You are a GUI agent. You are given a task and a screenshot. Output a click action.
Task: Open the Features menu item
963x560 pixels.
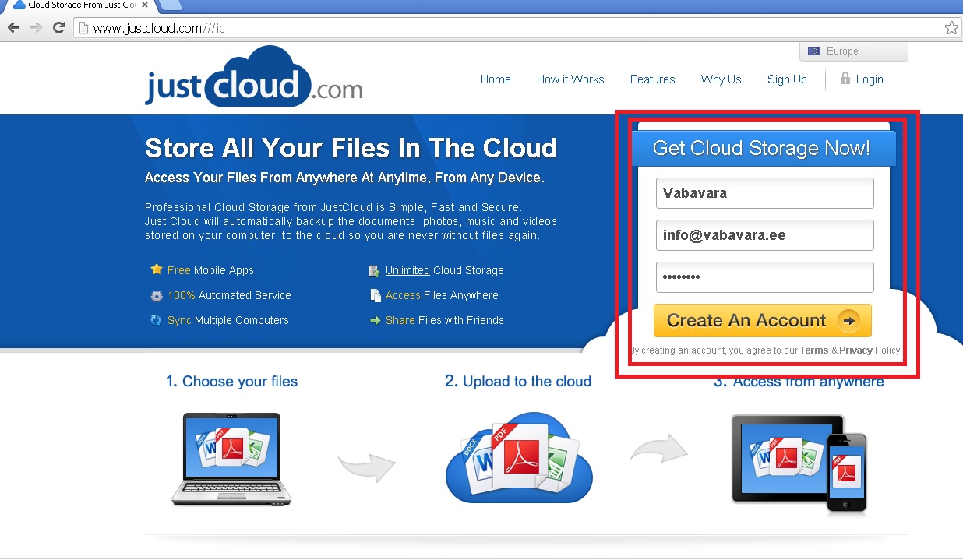(652, 79)
